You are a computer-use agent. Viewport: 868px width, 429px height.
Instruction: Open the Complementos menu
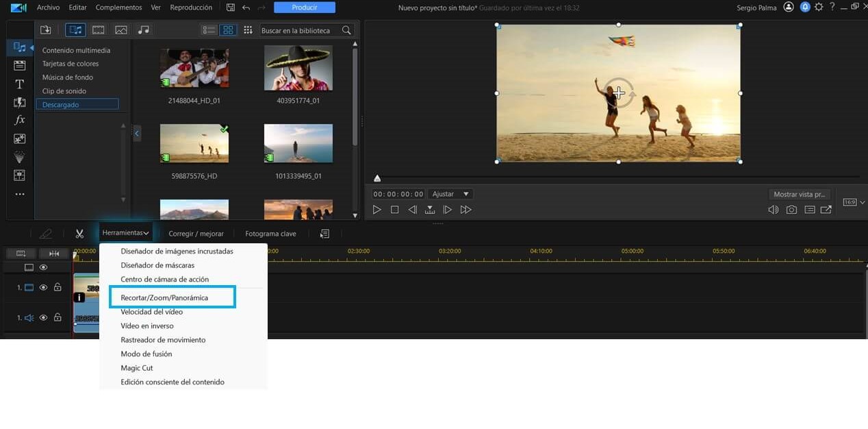coord(118,8)
